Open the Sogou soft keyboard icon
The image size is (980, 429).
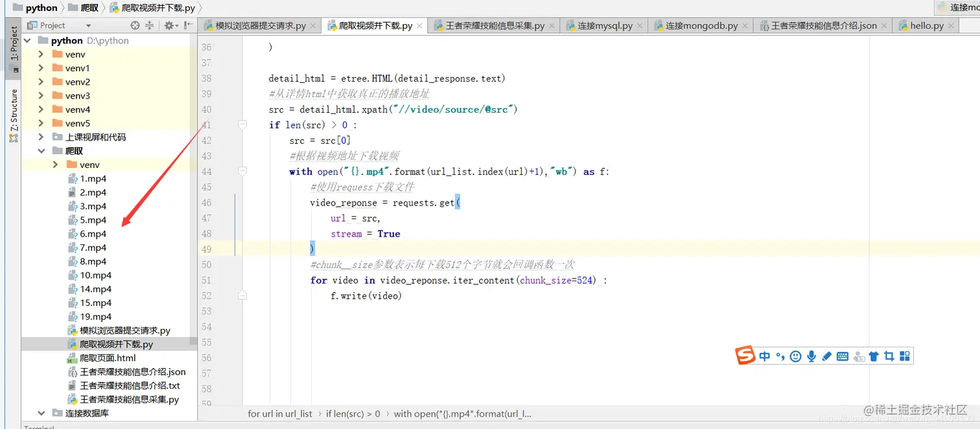pyautogui.click(x=843, y=356)
